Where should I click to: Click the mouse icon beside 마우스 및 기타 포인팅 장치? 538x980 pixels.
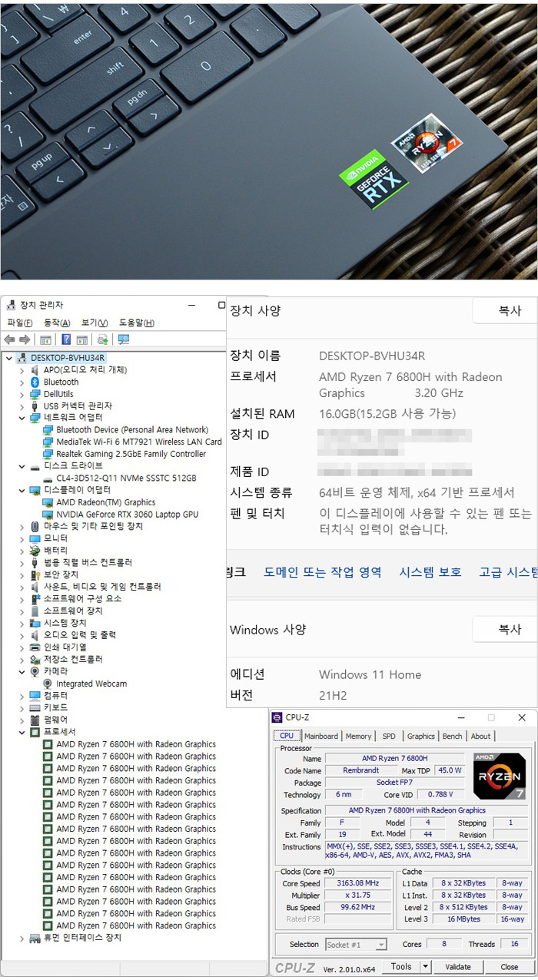(35, 526)
